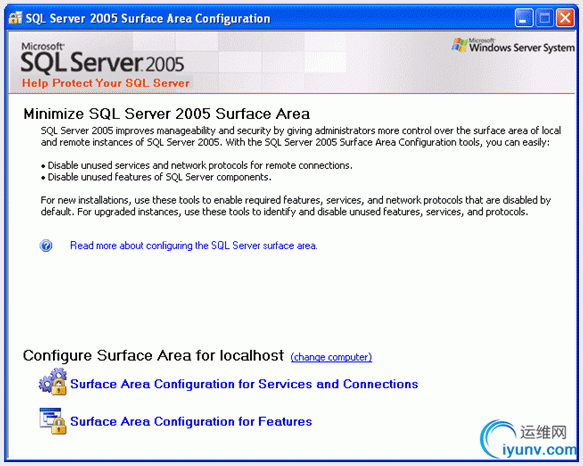Click the title bar application icon
This screenshot has height=466, width=583.
15,18
